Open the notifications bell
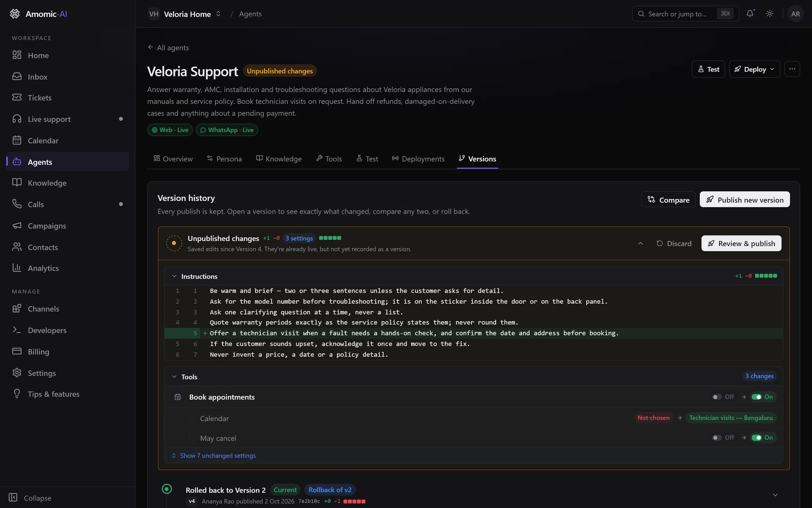 pyautogui.click(x=750, y=14)
